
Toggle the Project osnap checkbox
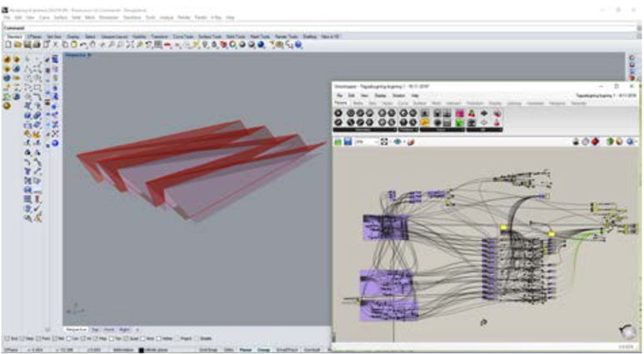(x=177, y=339)
